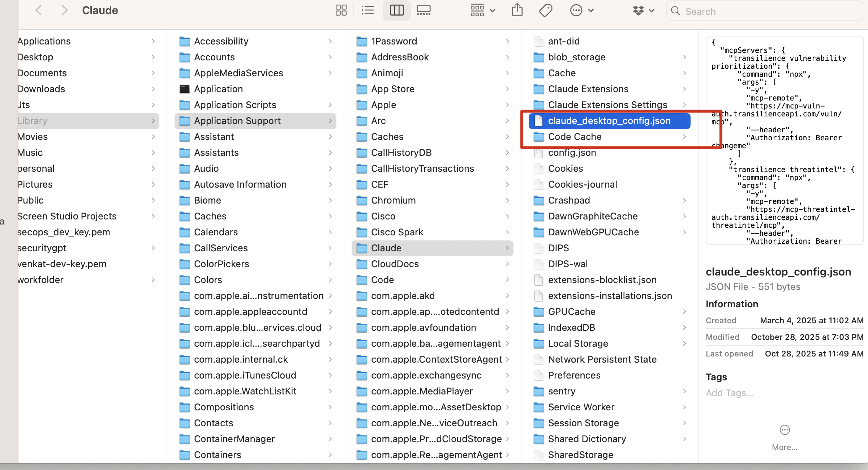Screen dimensions: 868x470
Task: Click the More… button in preview
Action: coord(785,437)
